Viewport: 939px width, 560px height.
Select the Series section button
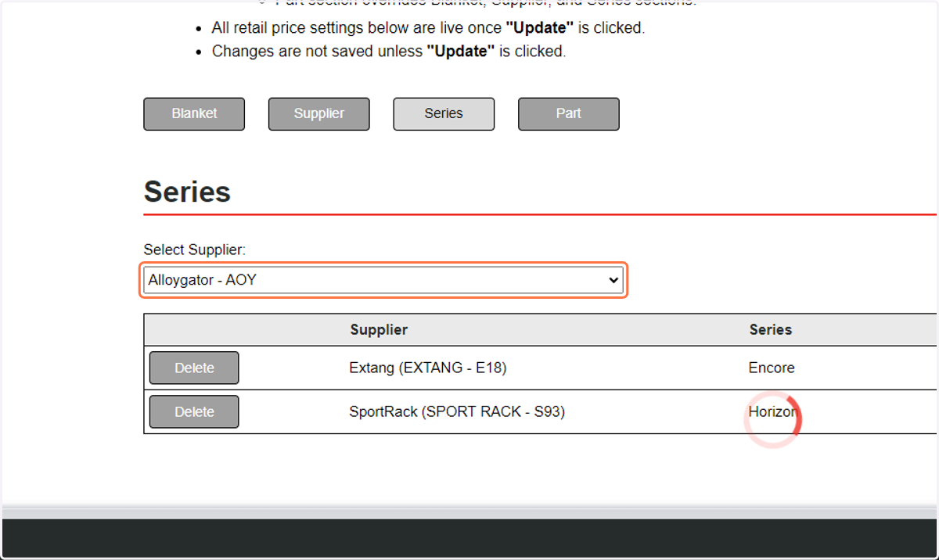click(x=444, y=113)
